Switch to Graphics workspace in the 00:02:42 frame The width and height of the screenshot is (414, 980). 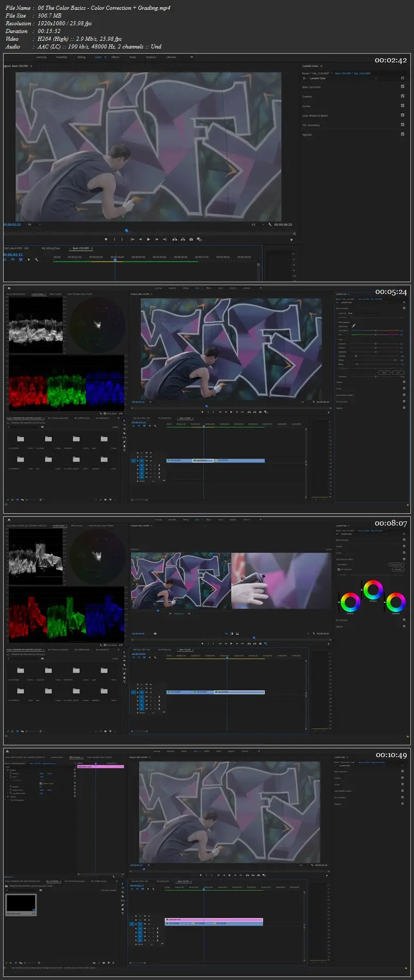point(151,57)
